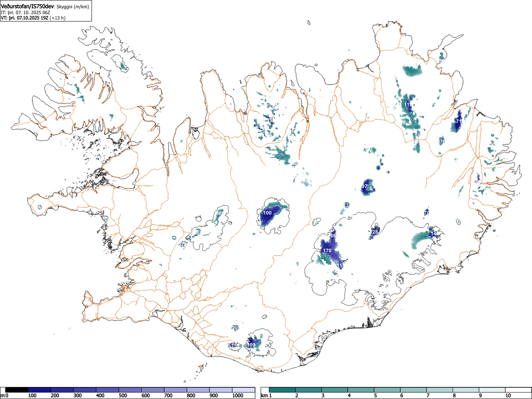The height and width of the screenshot is (399, 532).
Task: Select the 500–600 m legend swatch
Action: (x=130, y=390)
